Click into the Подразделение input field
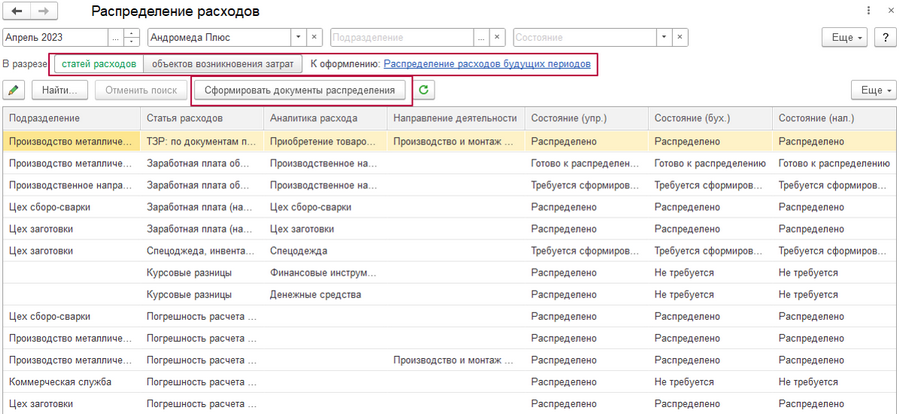Viewport: 900px width, 414px height. [x=402, y=37]
